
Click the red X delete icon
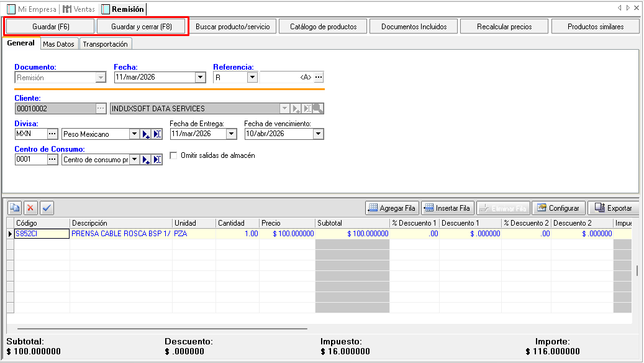pyautogui.click(x=30, y=208)
